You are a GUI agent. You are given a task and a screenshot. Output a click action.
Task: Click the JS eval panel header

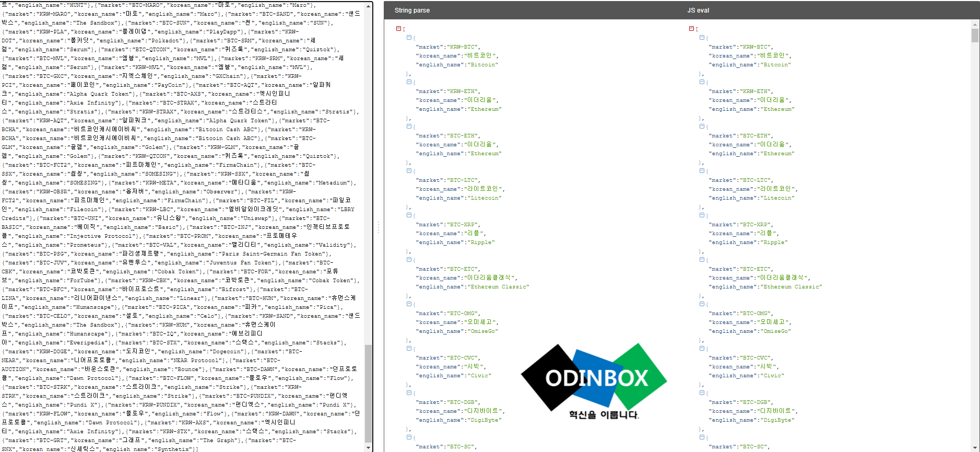(x=698, y=10)
